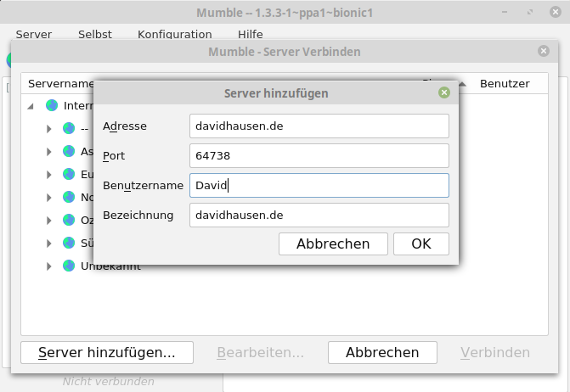Screen dimensions: 570x392
Task: Click the 'Nicht verbunden' status text
Action: (x=109, y=382)
